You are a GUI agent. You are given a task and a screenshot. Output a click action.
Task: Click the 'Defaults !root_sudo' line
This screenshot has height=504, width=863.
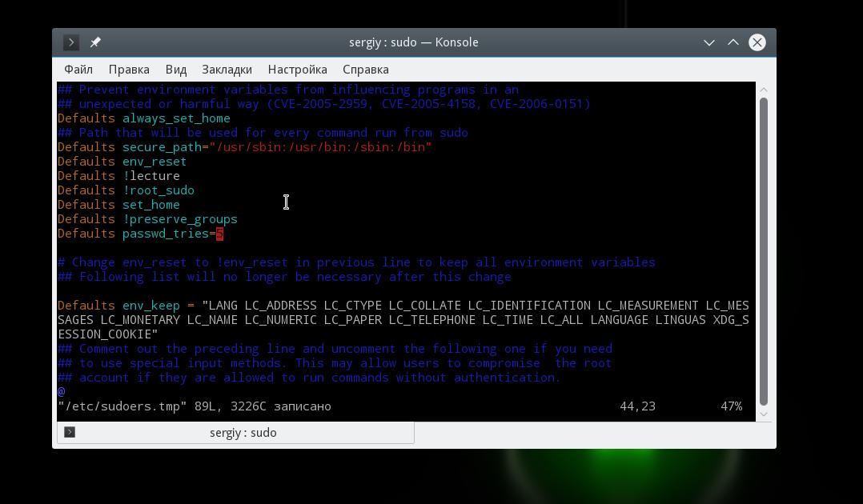pos(126,190)
